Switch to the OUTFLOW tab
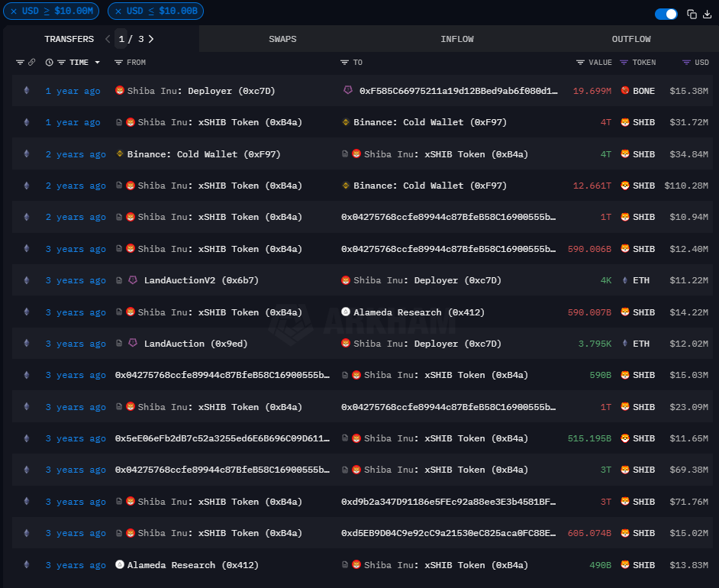The height and width of the screenshot is (588, 719). (631, 39)
